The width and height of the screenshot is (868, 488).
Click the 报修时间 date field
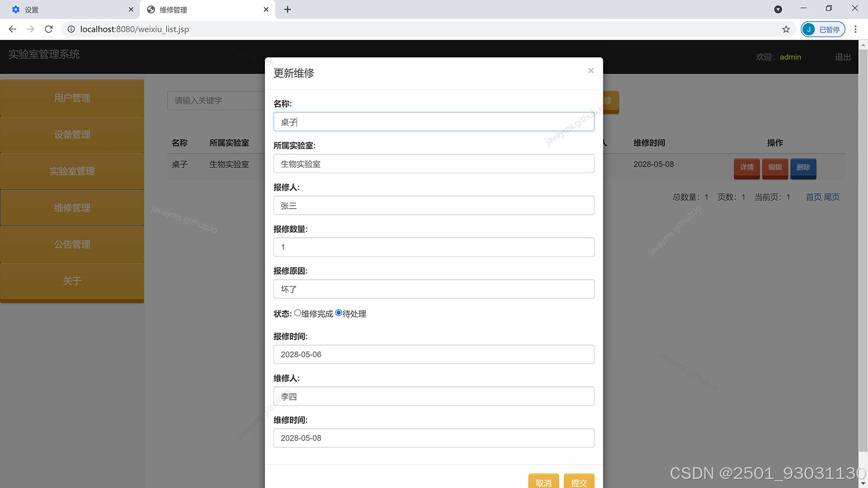point(434,354)
